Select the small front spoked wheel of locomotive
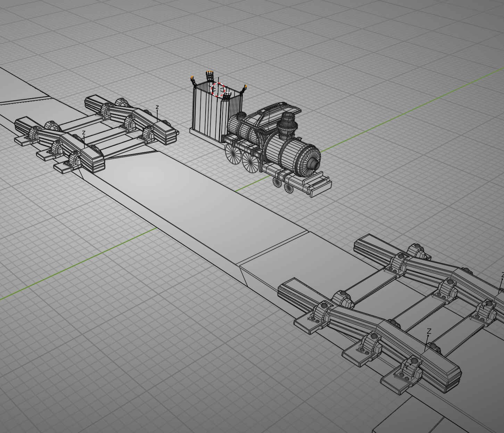 pos(288,188)
